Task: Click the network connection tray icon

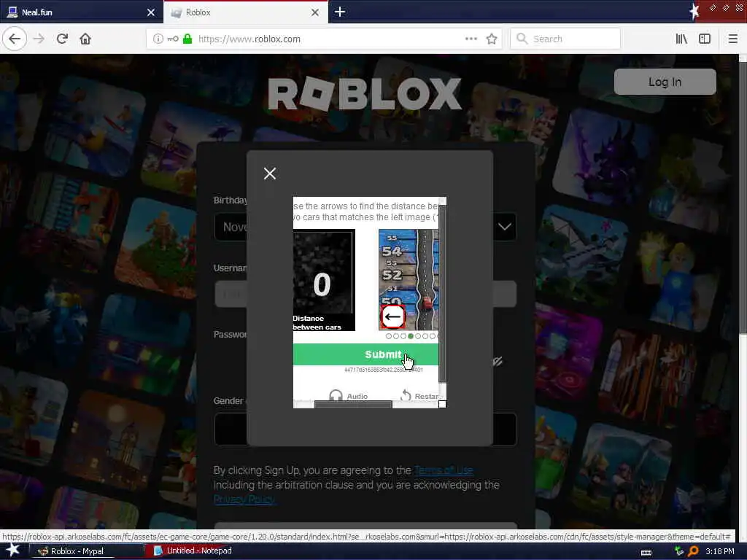Action: pos(679,551)
